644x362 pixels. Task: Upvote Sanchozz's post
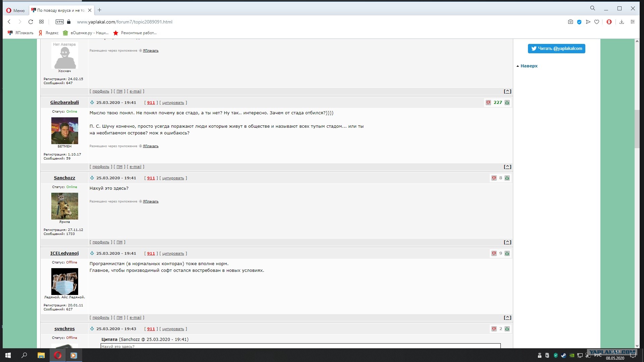tap(507, 178)
